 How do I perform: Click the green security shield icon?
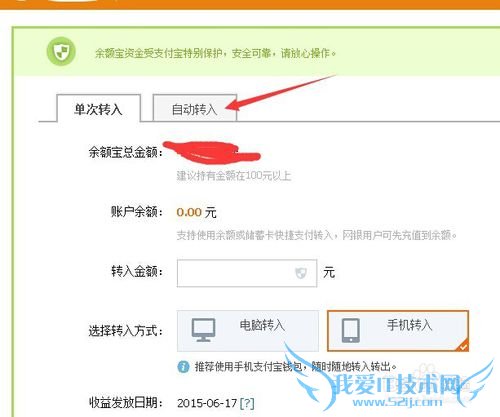(61, 52)
